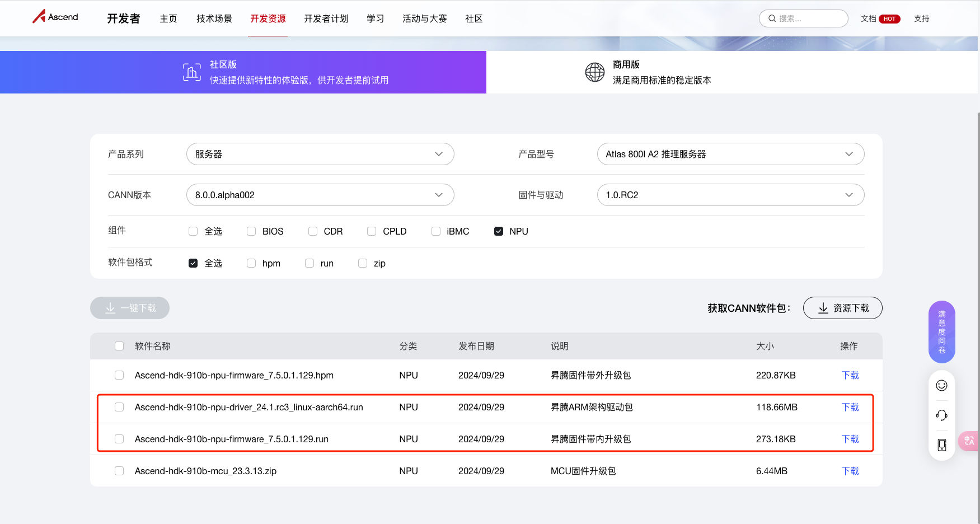Tick the iBMC component checkbox
Image resolution: width=980 pixels, height=524 pixels.
point(436,231)
